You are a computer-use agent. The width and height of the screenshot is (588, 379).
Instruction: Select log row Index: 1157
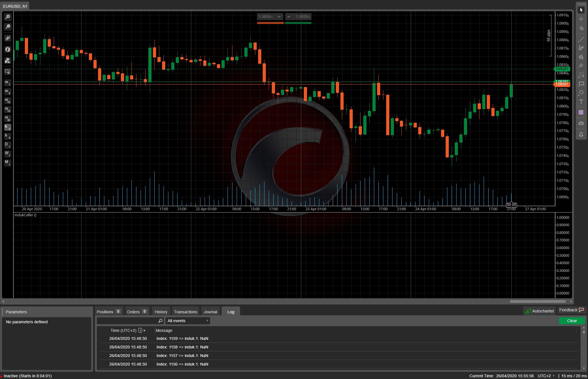(339, 356)
